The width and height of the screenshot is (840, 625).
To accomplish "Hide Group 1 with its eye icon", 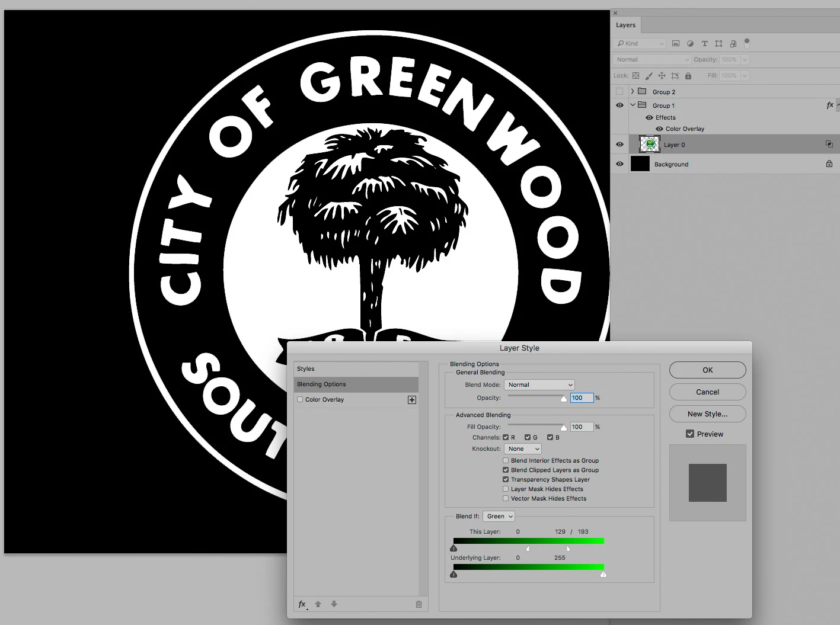I will [x=619, y=105].
